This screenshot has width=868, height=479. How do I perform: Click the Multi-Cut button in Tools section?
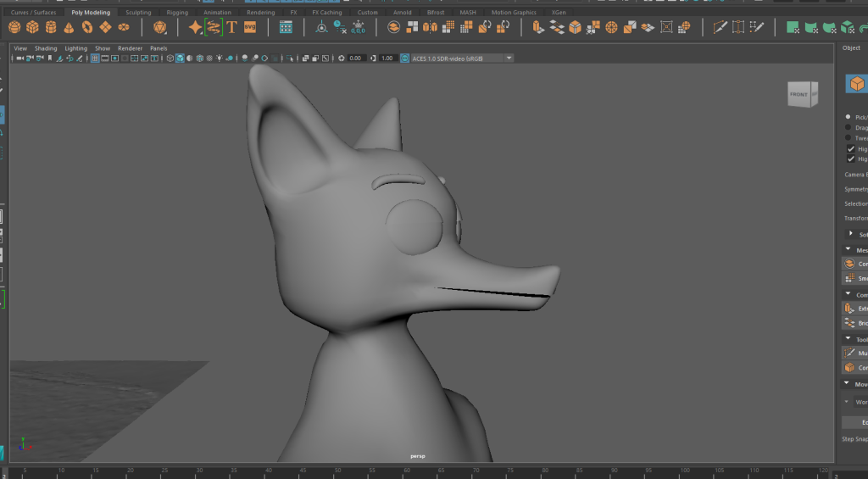point(854,353)
